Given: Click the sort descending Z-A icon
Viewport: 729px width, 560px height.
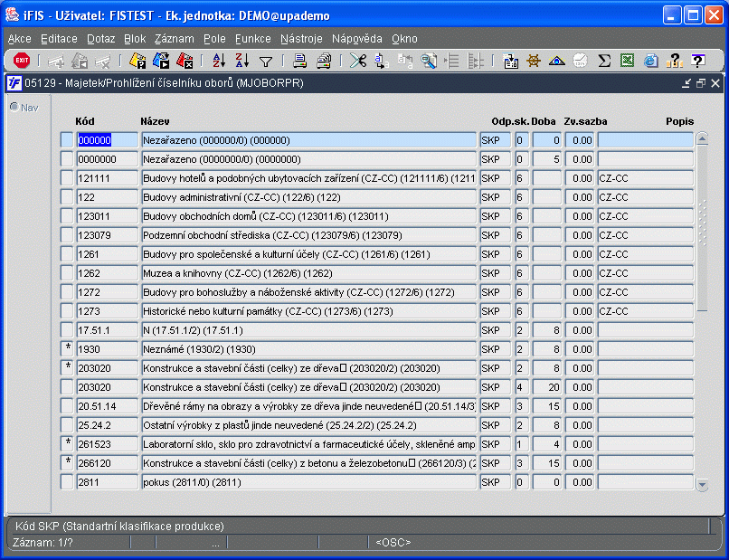Looking at the screenshot, I should (x=241, y=62).
